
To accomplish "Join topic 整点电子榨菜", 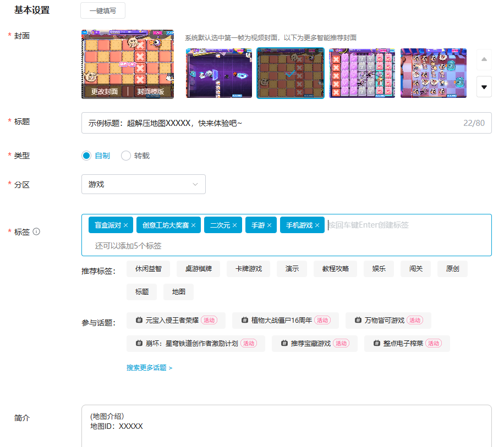I will (407, 344).
